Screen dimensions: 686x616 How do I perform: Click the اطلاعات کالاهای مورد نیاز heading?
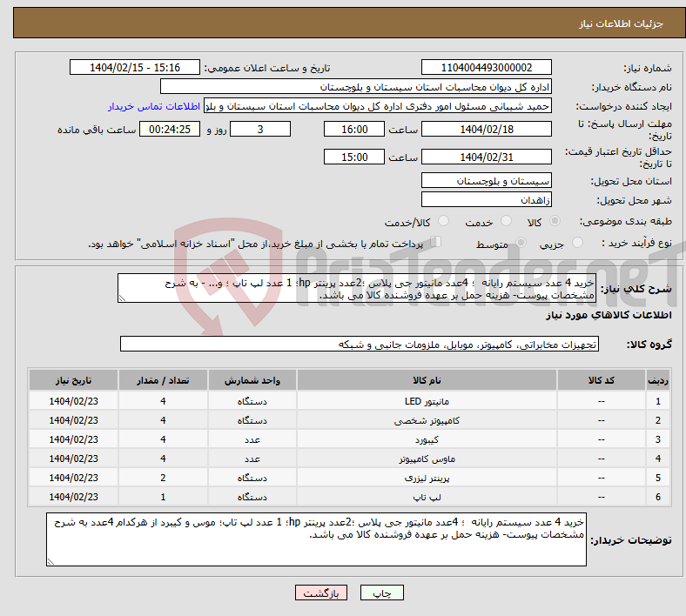pyautogui.click(x=609, y=315)
